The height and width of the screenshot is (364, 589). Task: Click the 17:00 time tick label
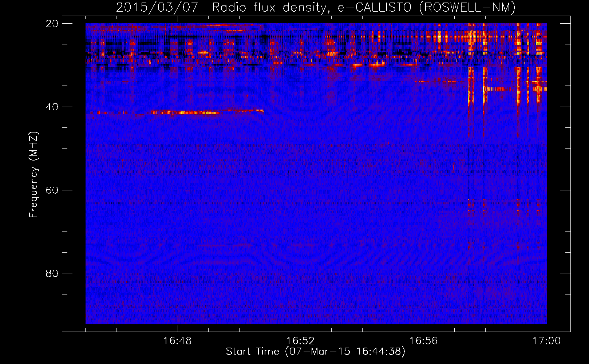pos(547,341)
